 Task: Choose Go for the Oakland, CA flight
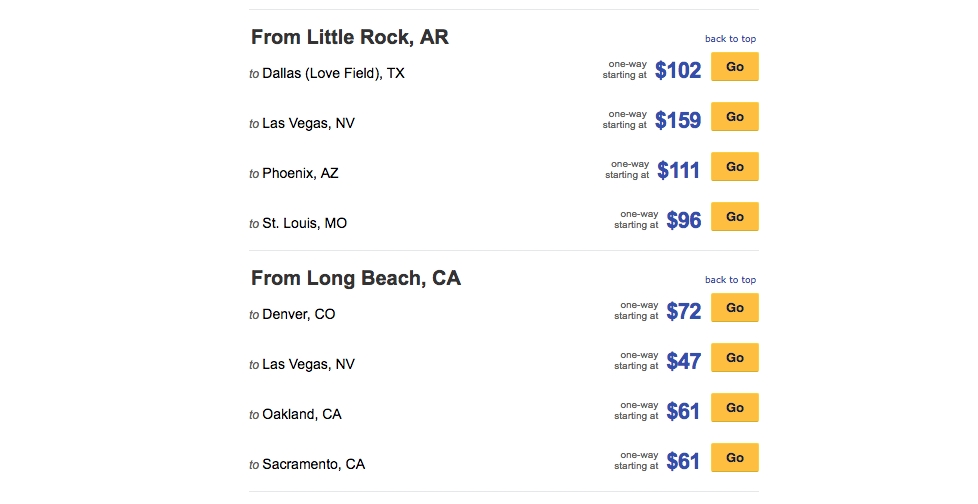pos(734,408)
